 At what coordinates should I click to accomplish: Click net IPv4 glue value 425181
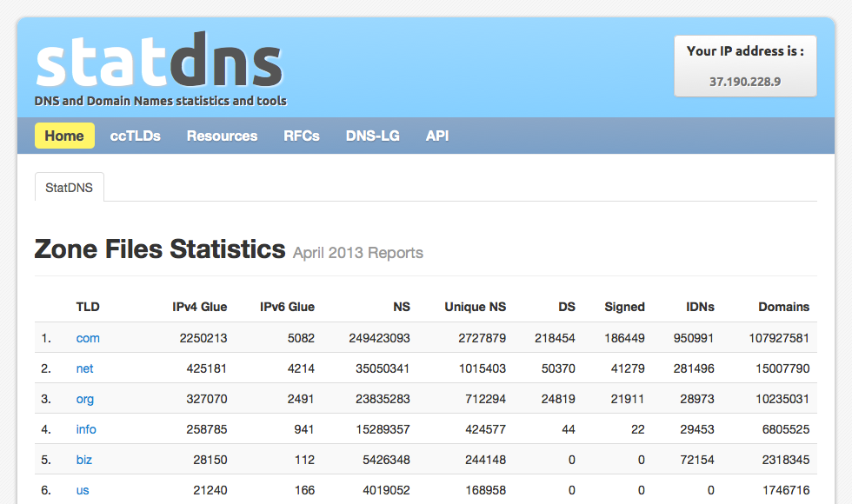(207, 368)
